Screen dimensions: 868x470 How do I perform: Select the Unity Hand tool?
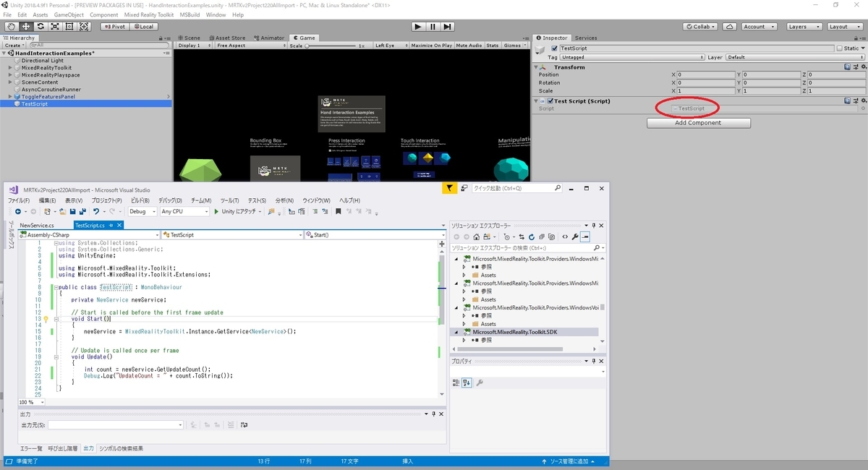coord(11,26)
